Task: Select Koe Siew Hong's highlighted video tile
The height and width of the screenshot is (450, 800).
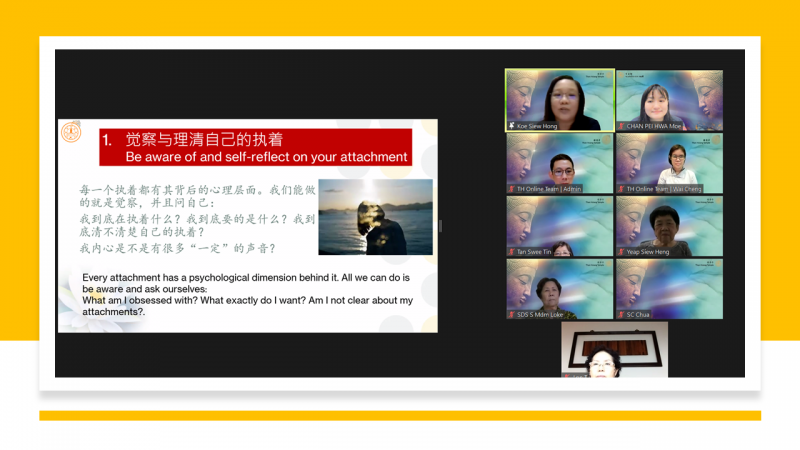Action: [x=559, y=98]
